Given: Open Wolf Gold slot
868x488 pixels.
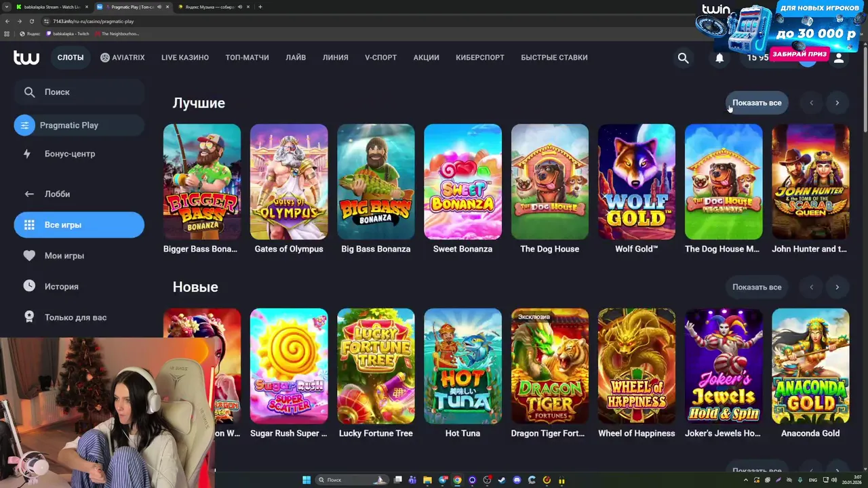Looking at the screenshot, I should coord(637,182).
